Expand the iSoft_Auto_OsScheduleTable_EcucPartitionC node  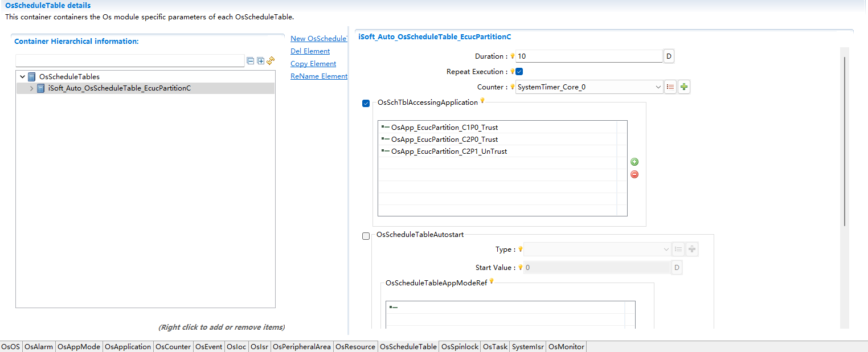[x=31, y=88]
